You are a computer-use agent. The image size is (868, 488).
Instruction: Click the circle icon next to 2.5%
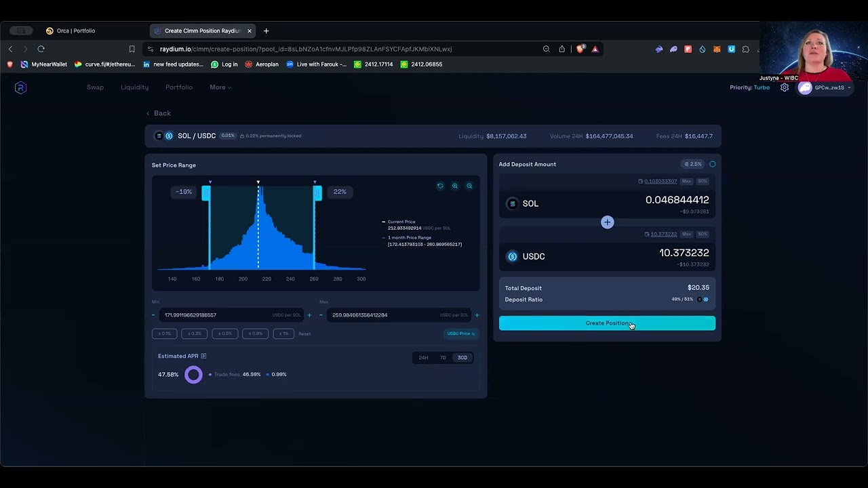(x=712, y=164)
